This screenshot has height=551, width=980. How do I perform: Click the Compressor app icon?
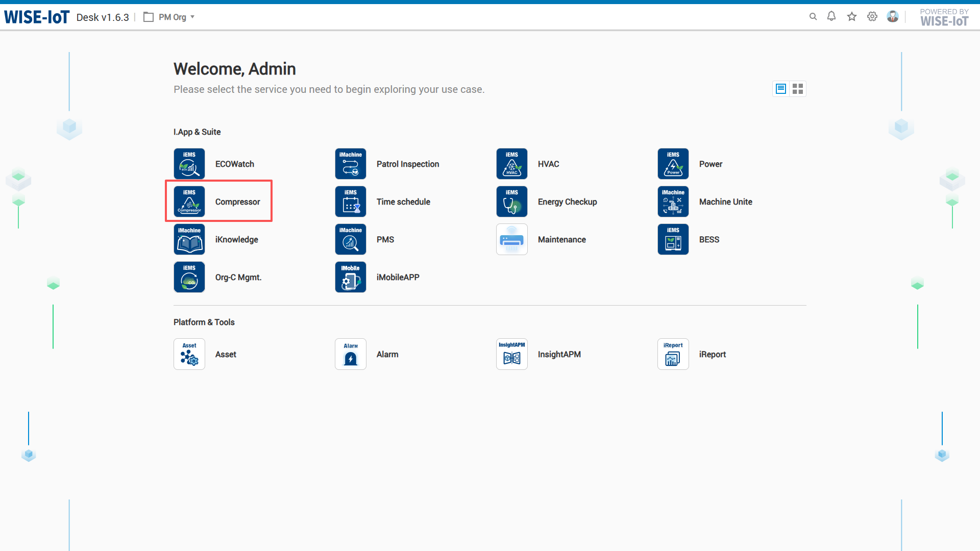click(189, 202)
